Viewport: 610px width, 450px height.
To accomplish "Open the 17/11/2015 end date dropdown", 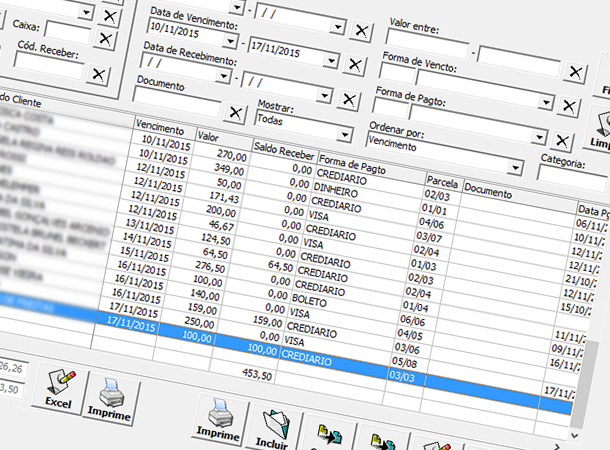I will tap(331, 61).
